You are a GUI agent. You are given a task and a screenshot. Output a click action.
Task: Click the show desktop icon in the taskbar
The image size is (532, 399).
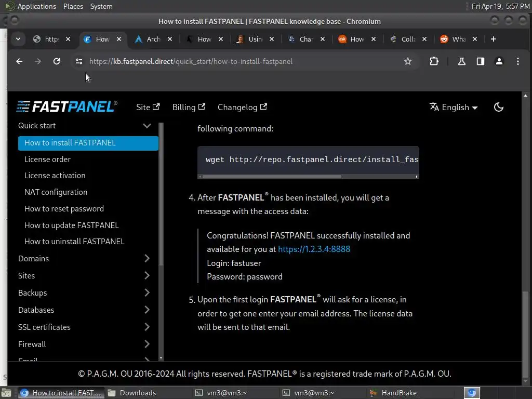(x=6, y=393)
